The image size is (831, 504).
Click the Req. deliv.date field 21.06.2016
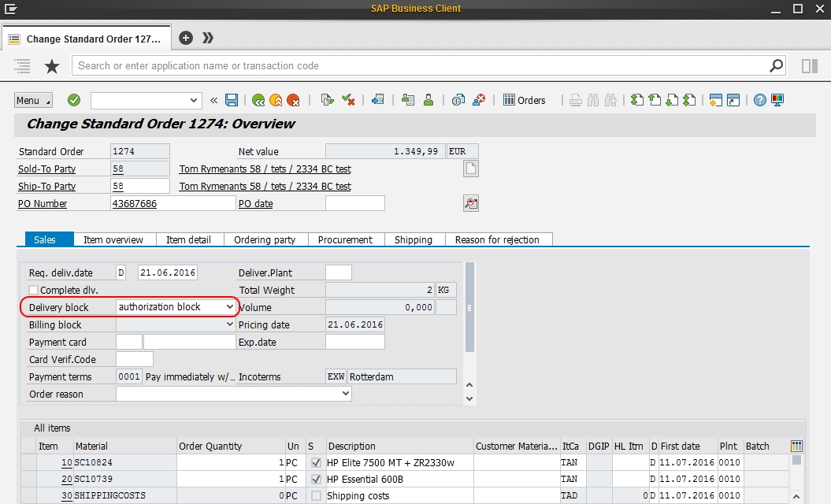168,272
